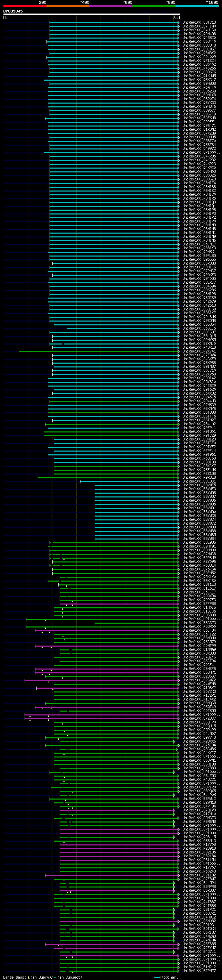222x980 pixels.
Task: Select hit label UniRef100_Q3LUS1
Action: click(199, 481)
